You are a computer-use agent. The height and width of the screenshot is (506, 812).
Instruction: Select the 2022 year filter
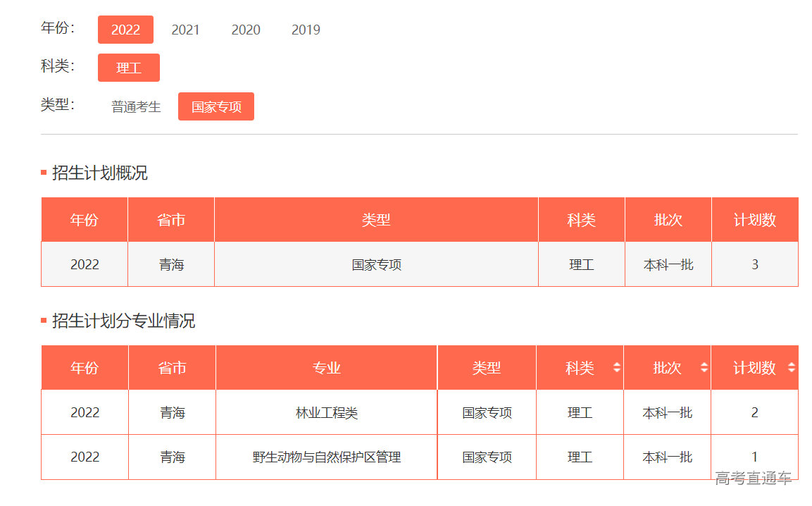[125, 30]
